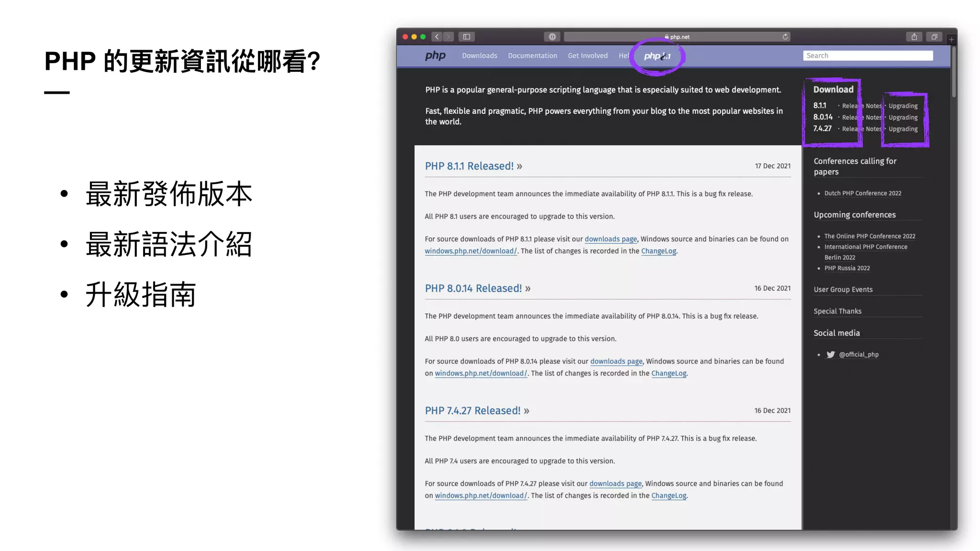Open the Upgrading link for 8.1.1

[903, 106]
